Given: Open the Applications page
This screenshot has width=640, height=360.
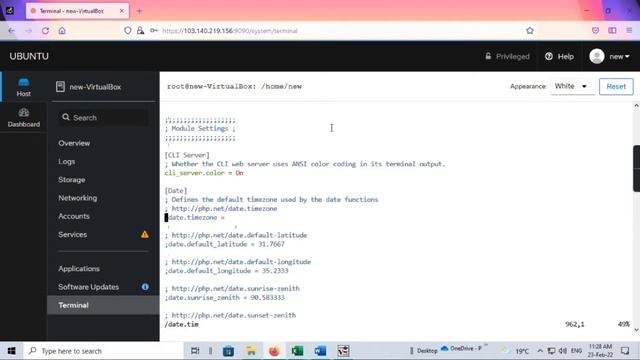Looking at the screenshot, I should pyautogui.click(x=79, y=269).
